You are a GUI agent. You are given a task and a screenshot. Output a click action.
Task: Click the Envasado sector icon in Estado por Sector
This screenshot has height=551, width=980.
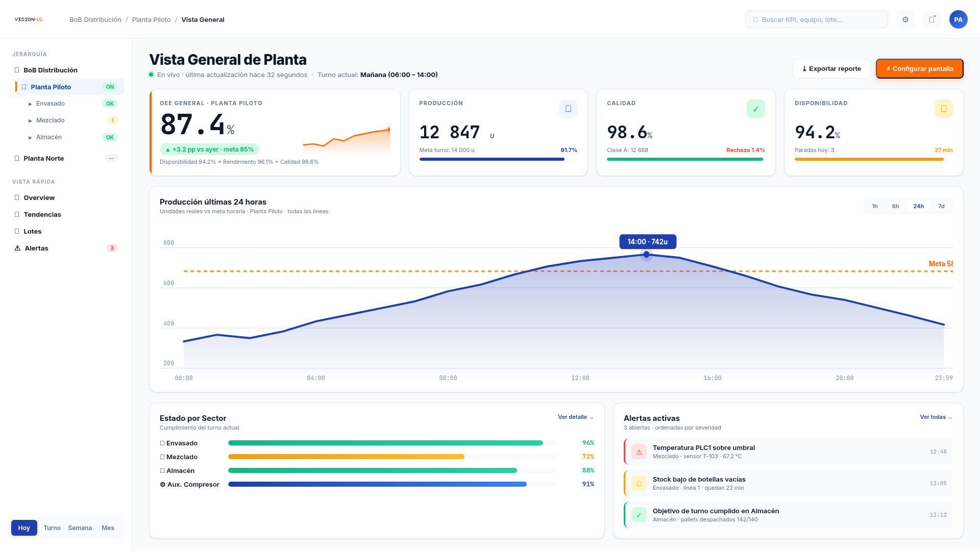pos(162,443)
